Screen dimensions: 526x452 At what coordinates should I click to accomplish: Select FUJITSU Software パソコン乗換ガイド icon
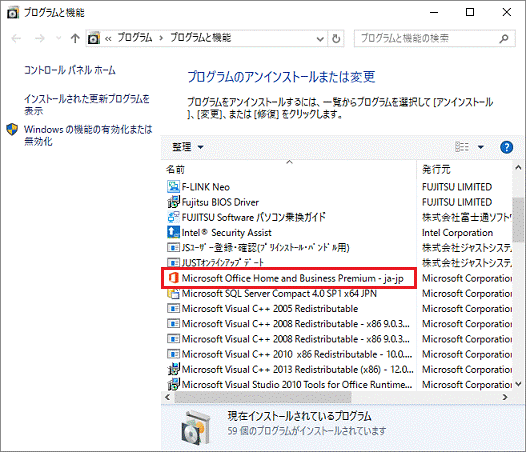pyautogui.click(x=173, y=217)
